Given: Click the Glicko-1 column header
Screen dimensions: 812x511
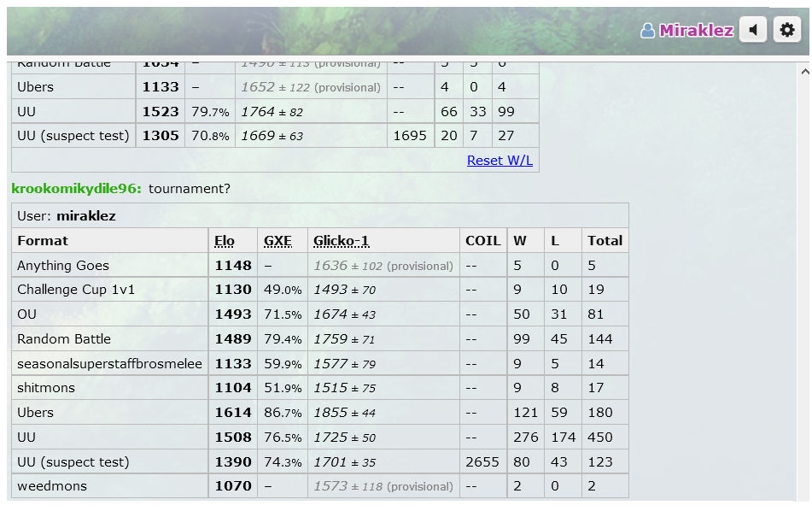Looking at the screenshot, I should point(341,241).
